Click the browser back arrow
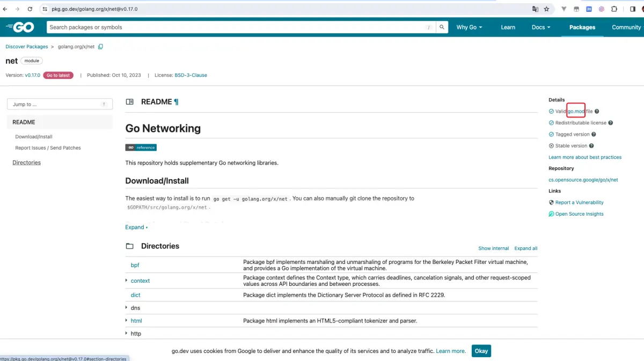 pyautogui.click(x=5, y=9)
